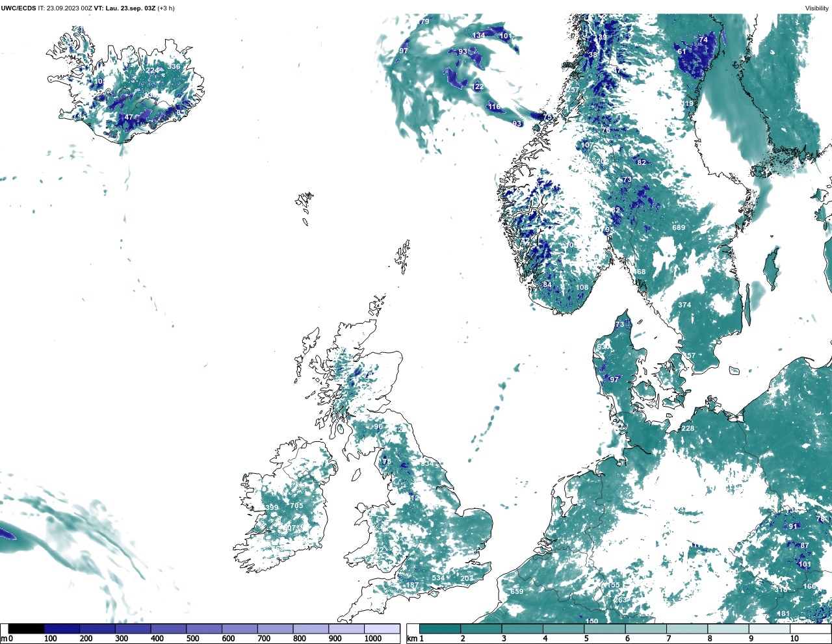832x644 pixels.
Task: Click the '108' value in southern Norway
Action: coord(582,288)
